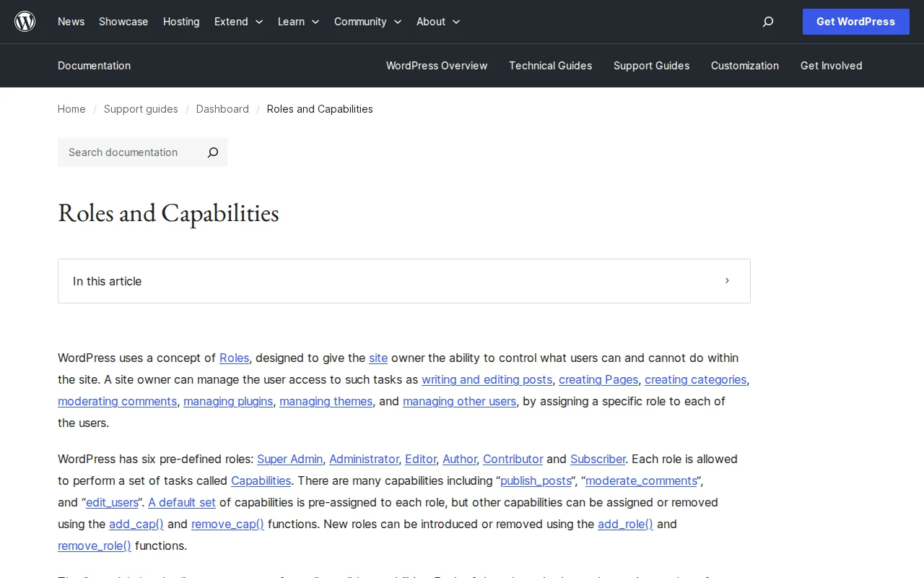Screen dimensions: 924x578
Task: Open the add_role() function link
Action: [625, 524]
